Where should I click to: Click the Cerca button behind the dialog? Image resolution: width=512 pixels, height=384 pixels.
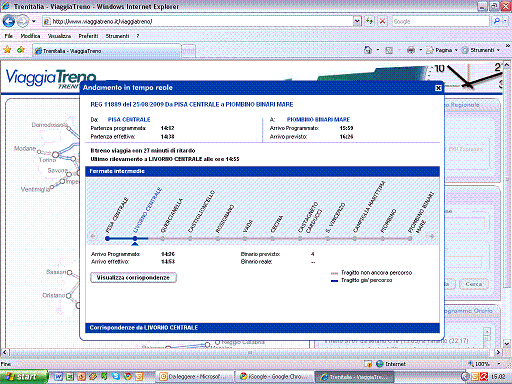[x=474, y=284]
